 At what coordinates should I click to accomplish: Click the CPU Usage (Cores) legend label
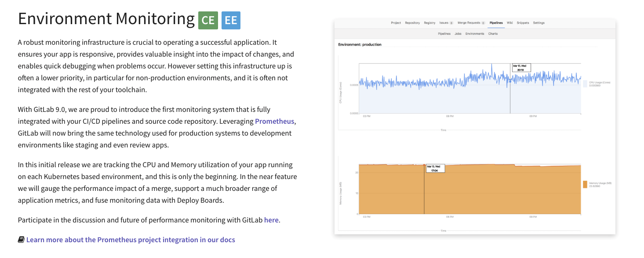pyautogui.click(x=600, y=82)
